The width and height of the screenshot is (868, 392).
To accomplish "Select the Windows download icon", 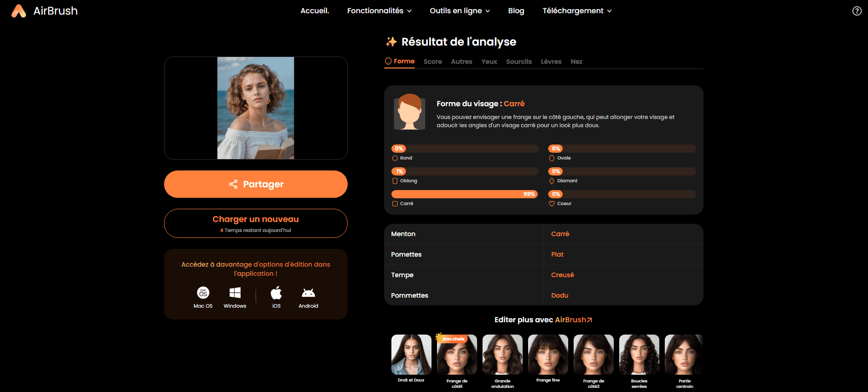I will (235, 293).
